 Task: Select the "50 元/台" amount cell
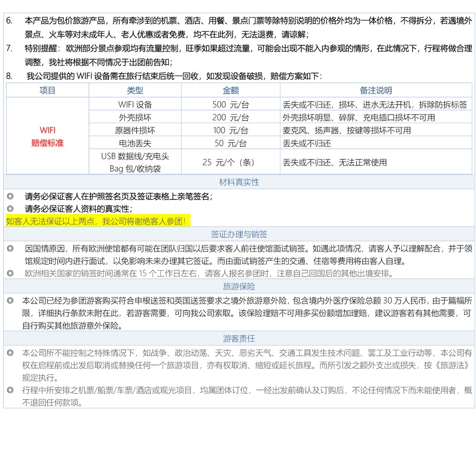coord(230,143)
